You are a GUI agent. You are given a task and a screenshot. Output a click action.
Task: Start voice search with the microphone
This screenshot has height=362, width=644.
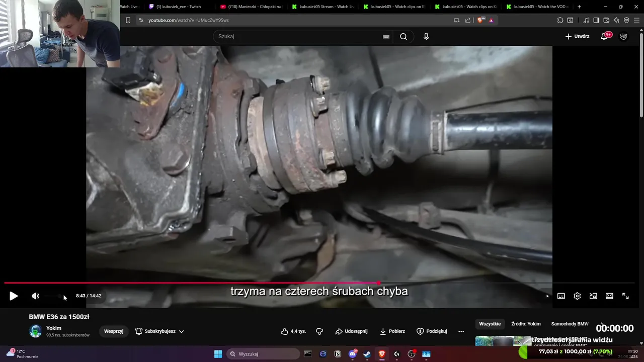tap(426, 36)
